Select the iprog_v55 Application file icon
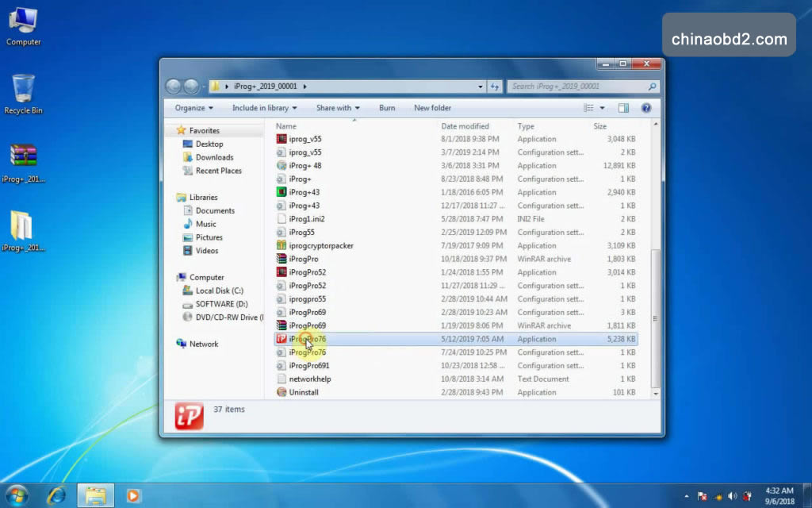 pyautogui.click(x=282, y=139)
